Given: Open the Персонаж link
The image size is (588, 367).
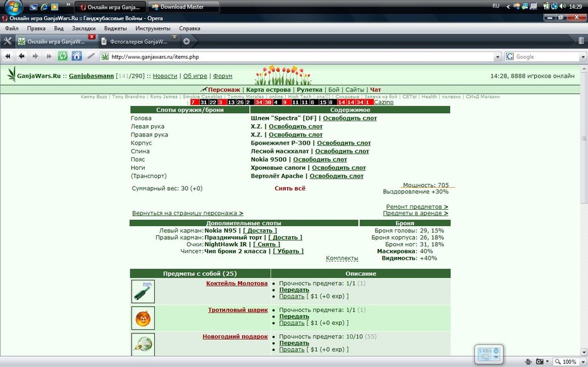Looking at the screenshot, I should (224, 90).
